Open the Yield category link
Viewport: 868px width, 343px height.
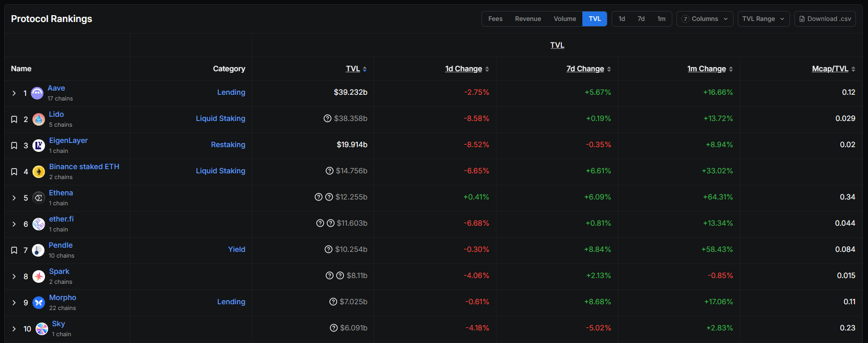click(x=236, y=249)
